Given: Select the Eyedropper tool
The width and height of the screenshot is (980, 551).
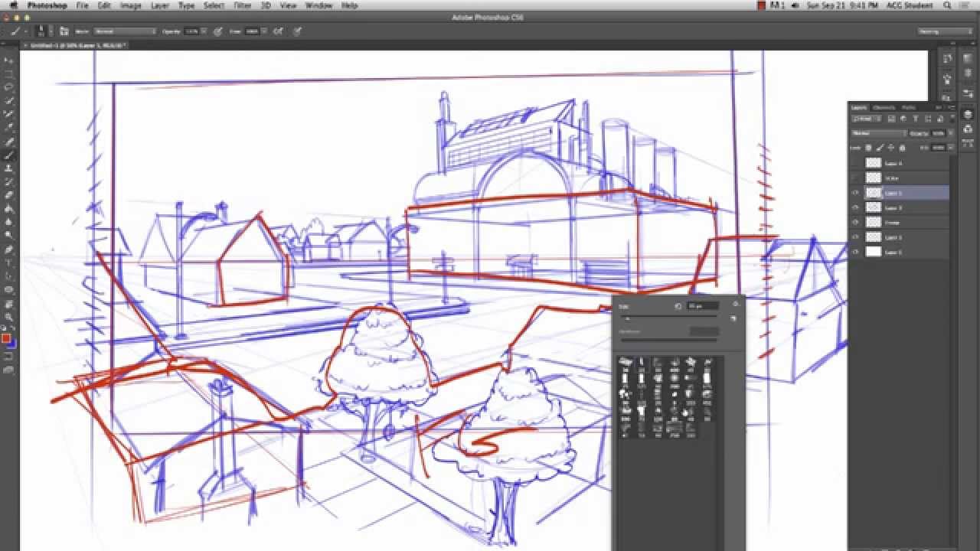Looking at the screenshot, I should [x=9, y=128].
